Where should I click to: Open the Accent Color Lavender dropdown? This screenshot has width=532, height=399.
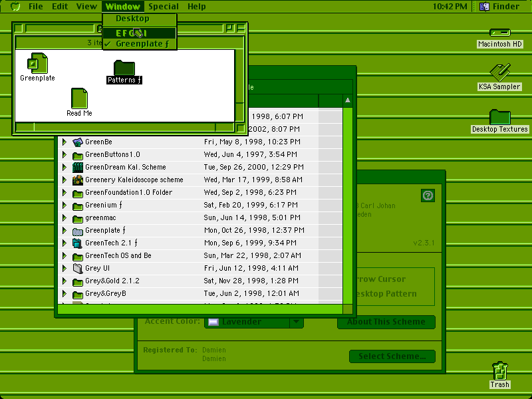click(254, 322)
